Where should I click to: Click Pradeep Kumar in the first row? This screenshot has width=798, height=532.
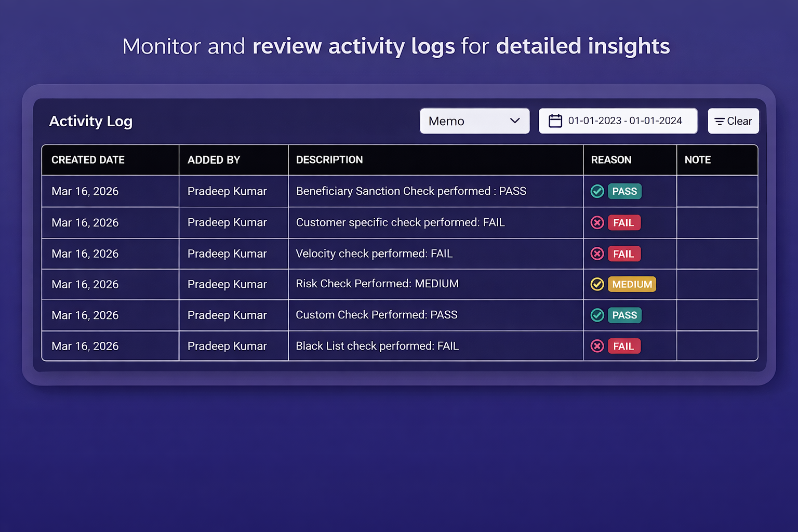point(227,191)
